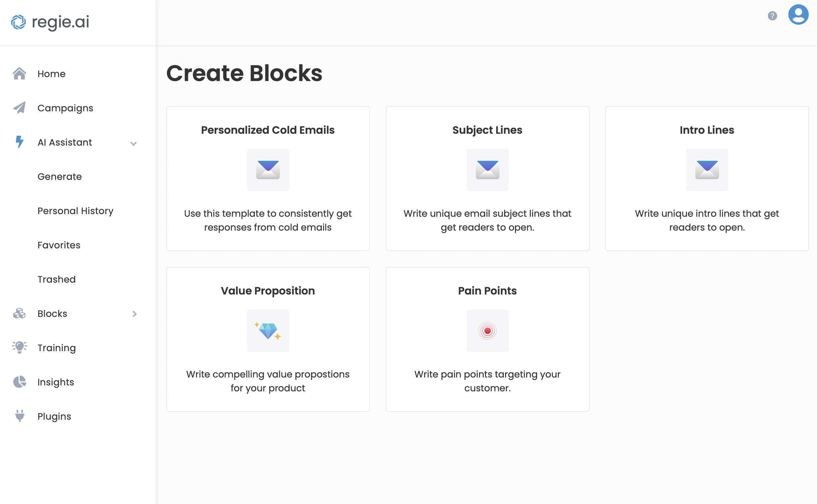This screenshot has height=504, width=817.
Task: Open the Intro Lines block card
Action: [x=707, y=179]
